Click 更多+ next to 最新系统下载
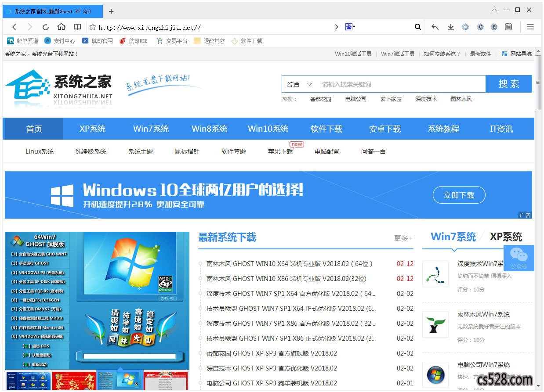 (x=403, y=238)
